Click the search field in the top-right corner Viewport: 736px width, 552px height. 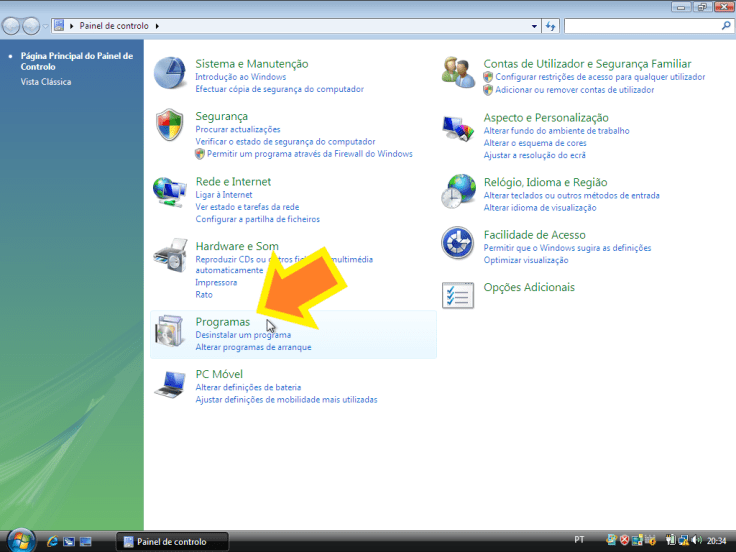(x=640, y=25)
